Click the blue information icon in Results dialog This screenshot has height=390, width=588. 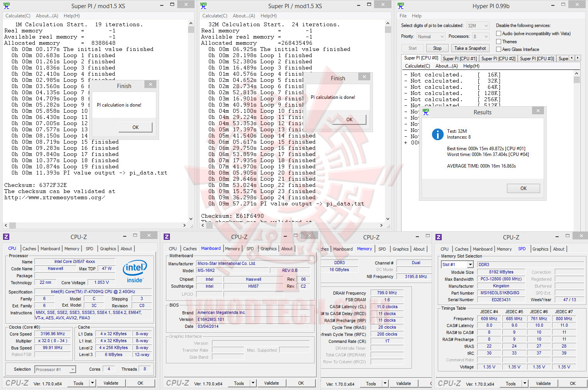click(x=437, y=134)
